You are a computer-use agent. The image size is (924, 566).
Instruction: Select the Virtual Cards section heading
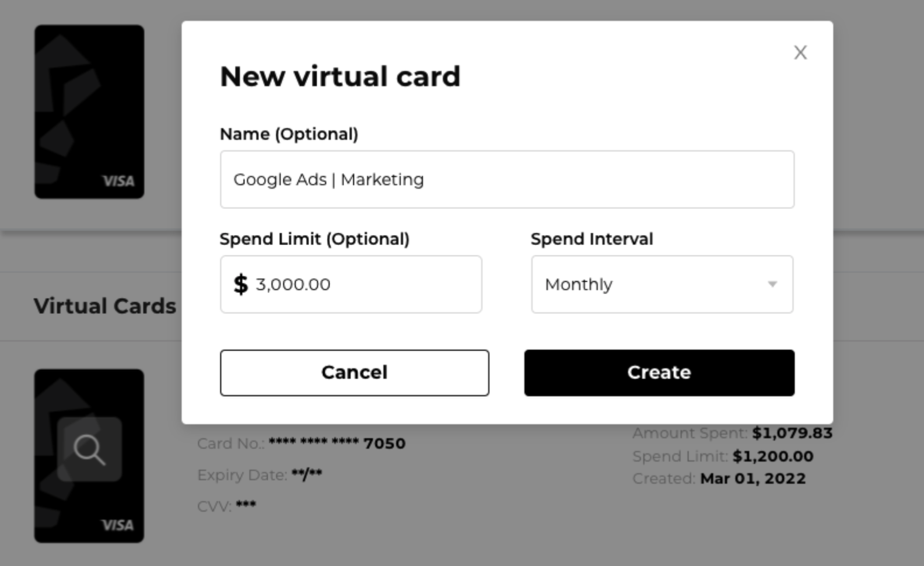point(104,306)
